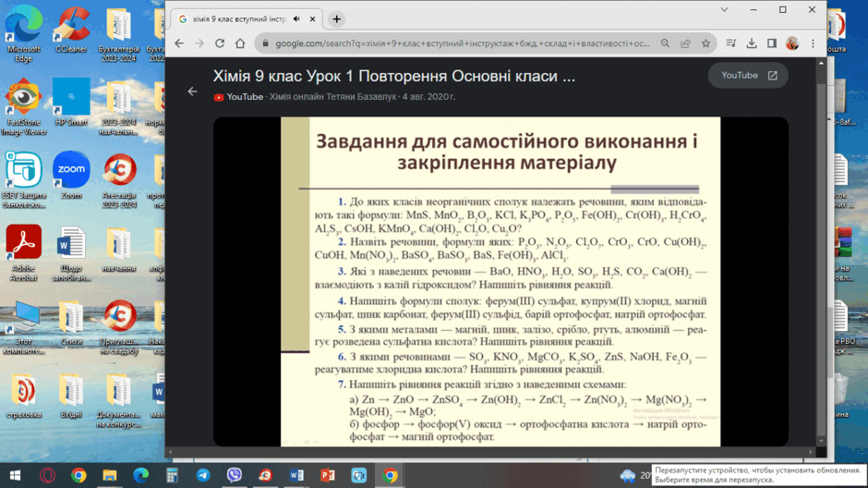868x488 pixels.
Task: Bookmark this page with the star icon
Action: pyautogui.click(x=705, y=43)
